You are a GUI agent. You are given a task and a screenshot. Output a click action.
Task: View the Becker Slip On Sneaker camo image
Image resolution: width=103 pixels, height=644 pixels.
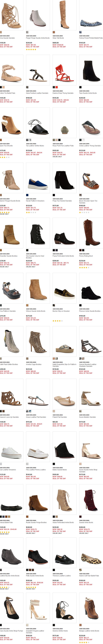coord(64,288)
